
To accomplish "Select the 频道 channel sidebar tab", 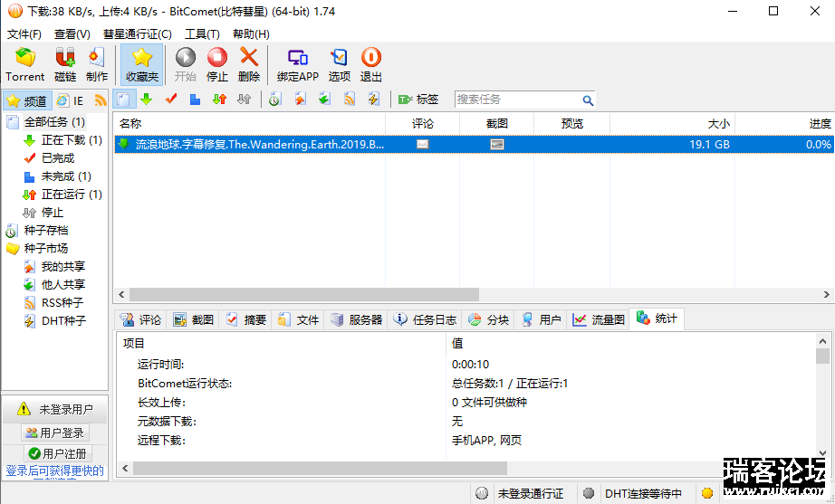I will [x=27, y=100].
